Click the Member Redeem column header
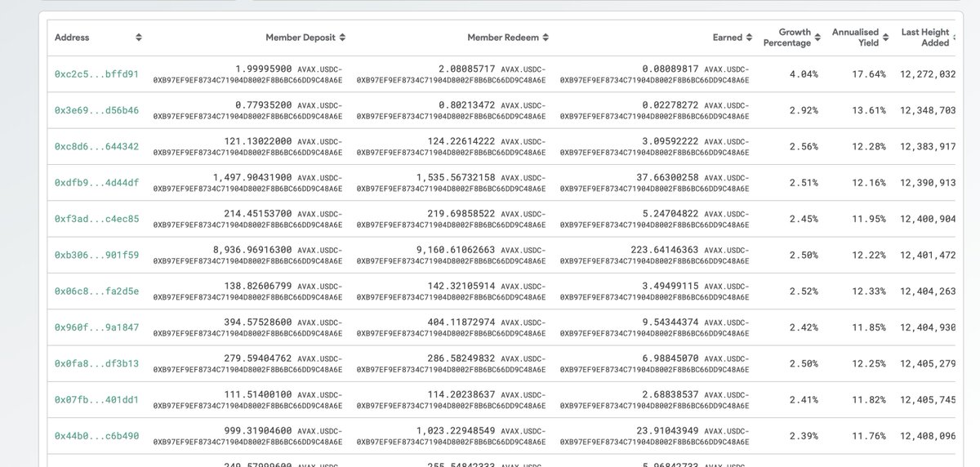 [x=503, y=38]
